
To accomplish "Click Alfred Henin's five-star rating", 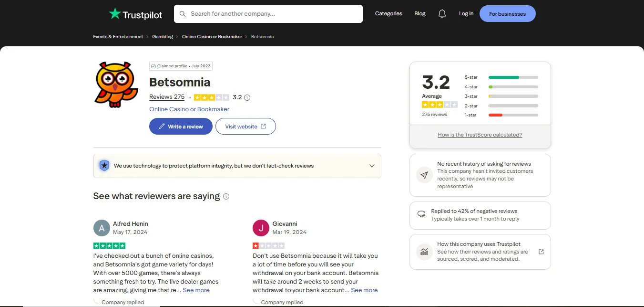I will click(109, 245).
